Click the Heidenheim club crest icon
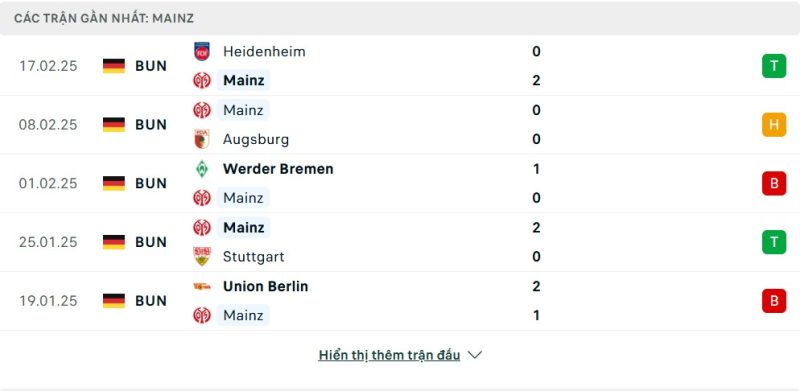This screenshot has width=800, height=391. (202, 52)
